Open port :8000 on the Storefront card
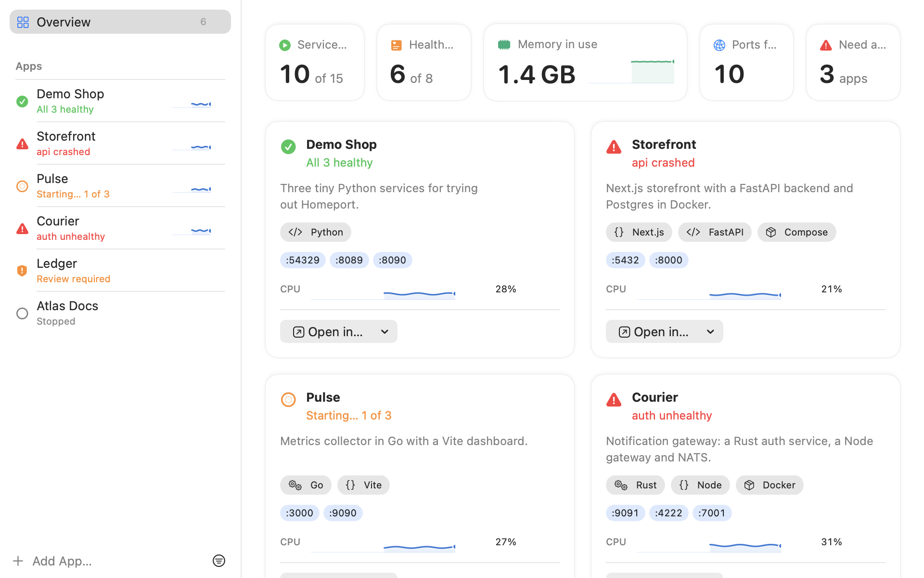 (669, 260)
